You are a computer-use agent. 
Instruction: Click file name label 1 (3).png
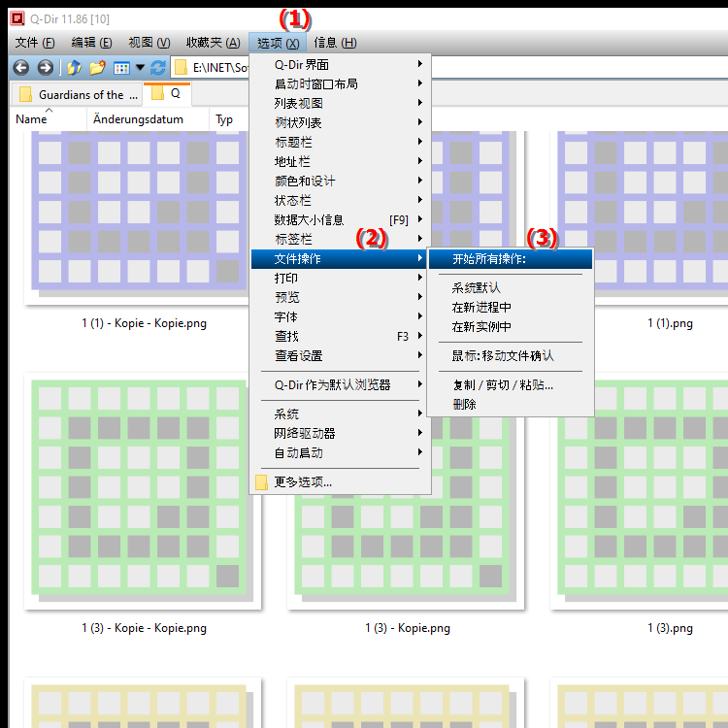click(x=670, y=628)
